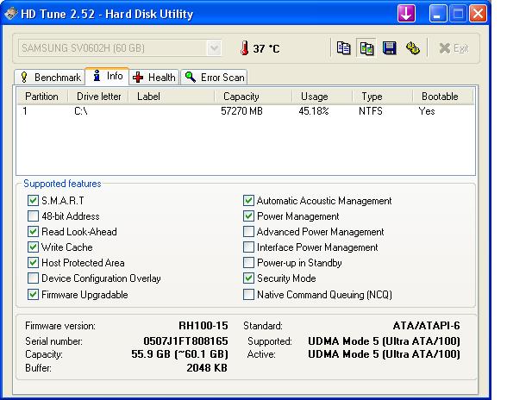The image size is (532, 400).
Task: Click the serial number 0507J1FT808165
Action: 185,341
